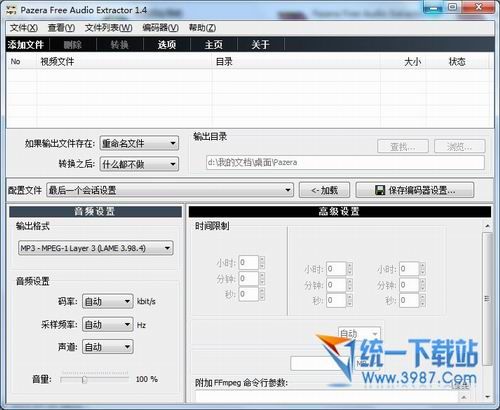Viewport: 500px width, 410px height.
Task: Expand the 声道 channels dropdown
Action: (108, 347)
